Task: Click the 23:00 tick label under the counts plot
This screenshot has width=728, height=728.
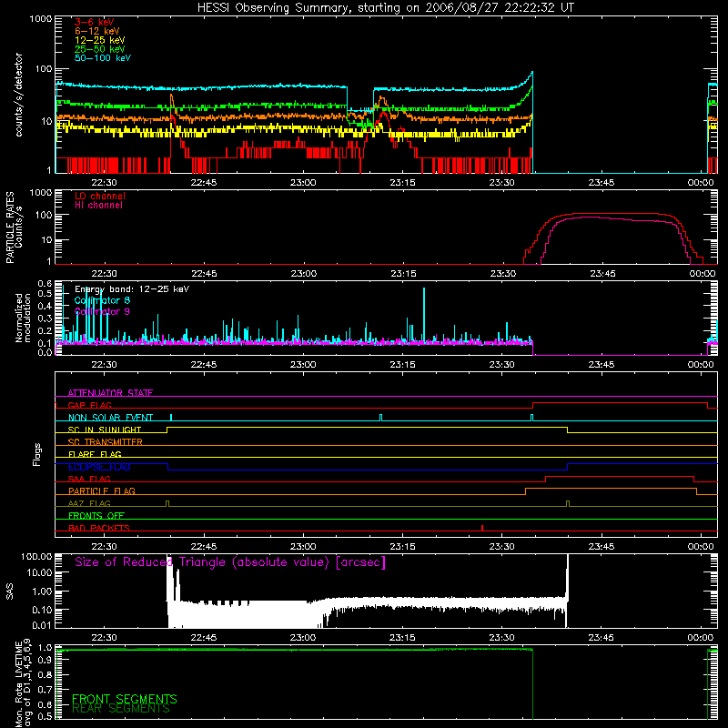Action: click(x=303, y=183)
